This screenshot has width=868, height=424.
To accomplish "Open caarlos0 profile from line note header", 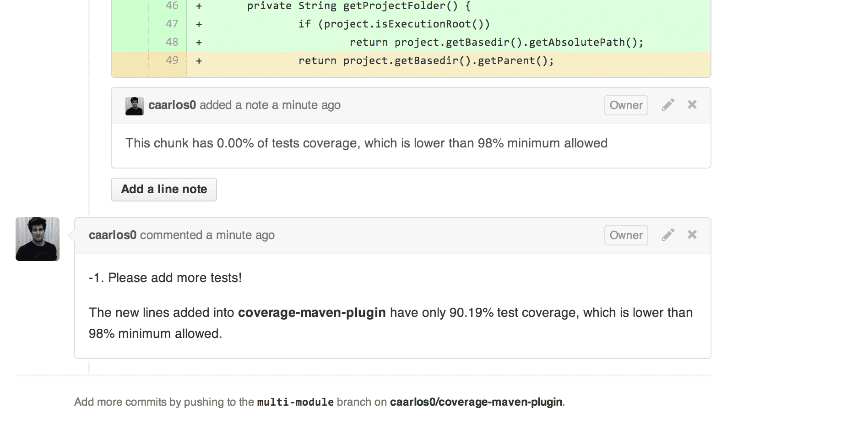I will (172, 105).
